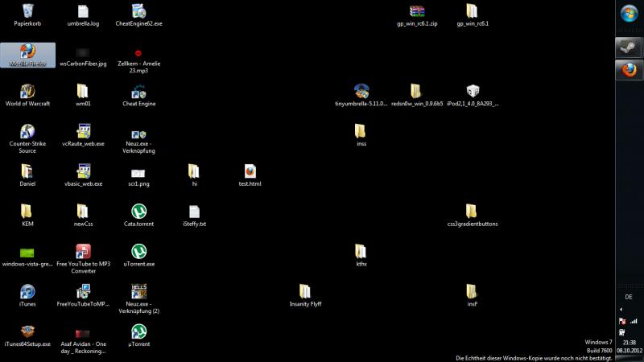Open the Windows Start menu
This screenshot has width=644, height=362.
(628, 14)
